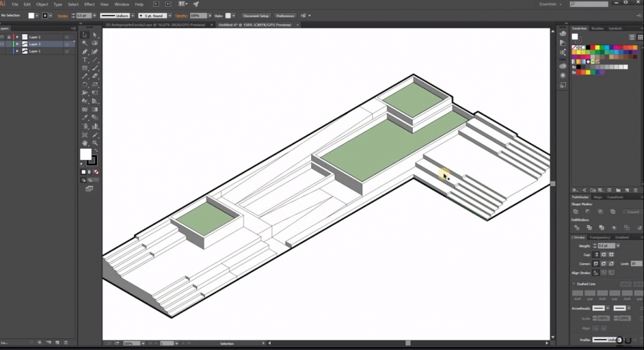Swap fill and stroke colors
Image resolution: width=644 pixels, height=350 pixels.
pos(95,150)
